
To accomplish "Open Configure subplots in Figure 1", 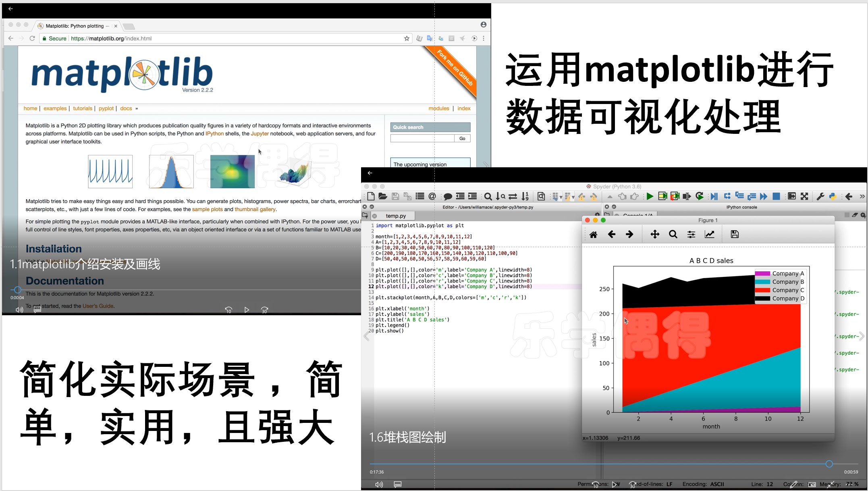I will 691,234.
